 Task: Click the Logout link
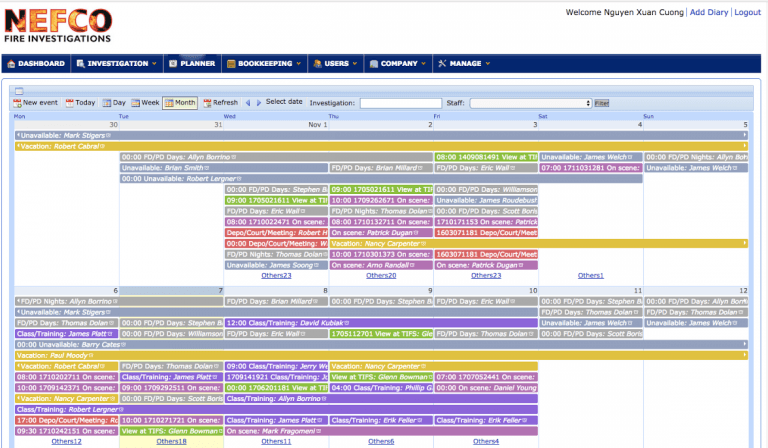click(747, 12)
